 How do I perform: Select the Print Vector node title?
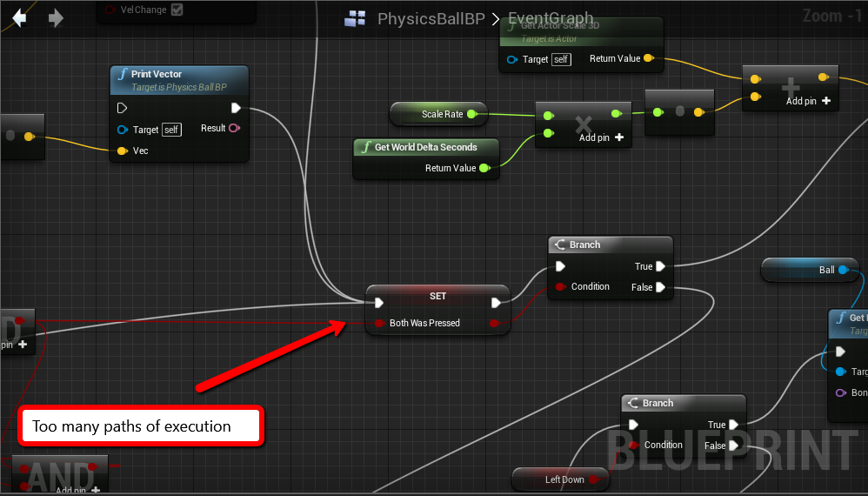point(156,74)
